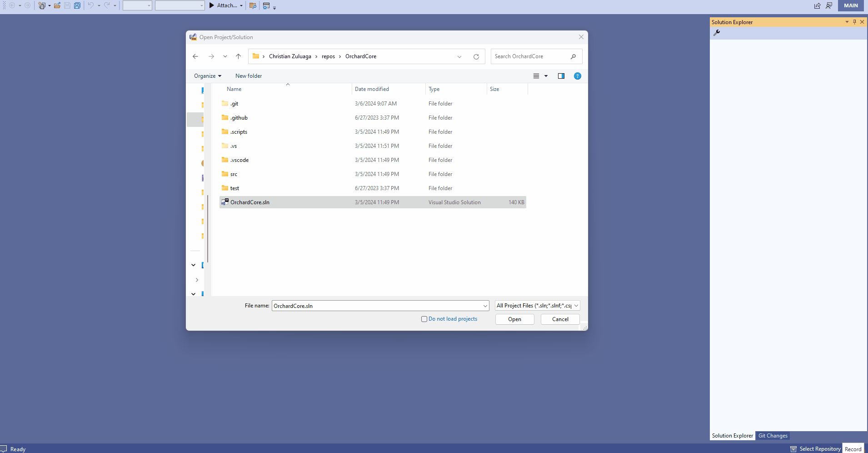
Task: Open the Redo history dropdown arrow
Action: coord(115,5)
